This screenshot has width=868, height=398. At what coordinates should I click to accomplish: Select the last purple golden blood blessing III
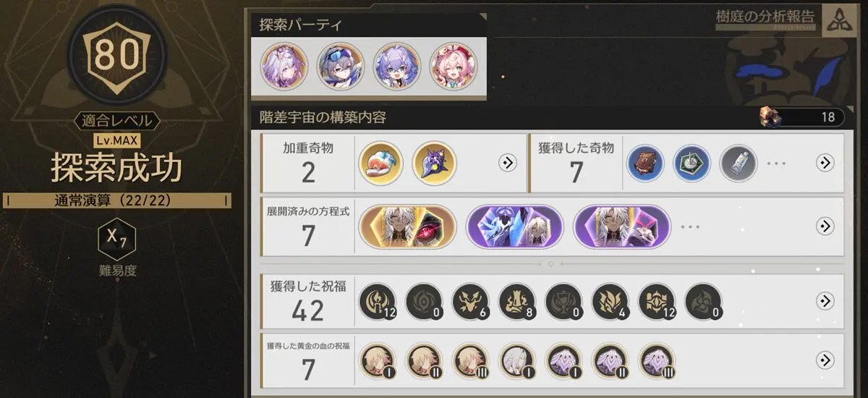tap(657, 360)
